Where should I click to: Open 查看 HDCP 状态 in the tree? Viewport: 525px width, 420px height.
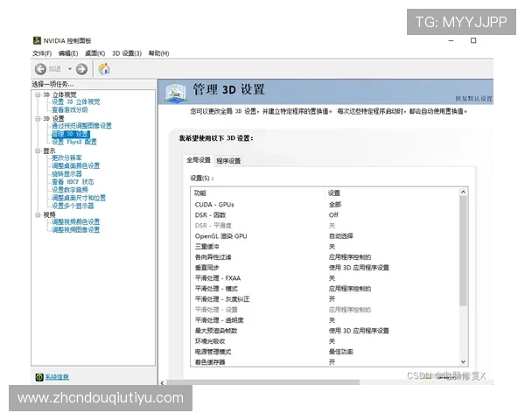[x=73, y=182]
